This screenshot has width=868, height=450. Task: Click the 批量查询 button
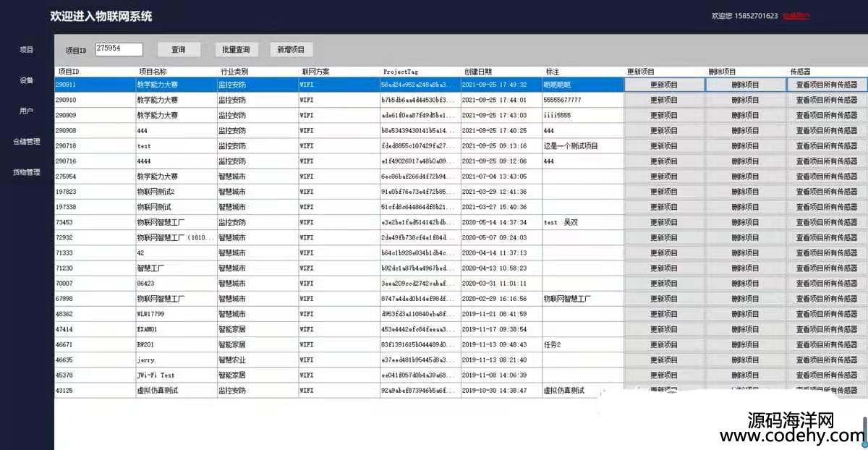point(236,50)
